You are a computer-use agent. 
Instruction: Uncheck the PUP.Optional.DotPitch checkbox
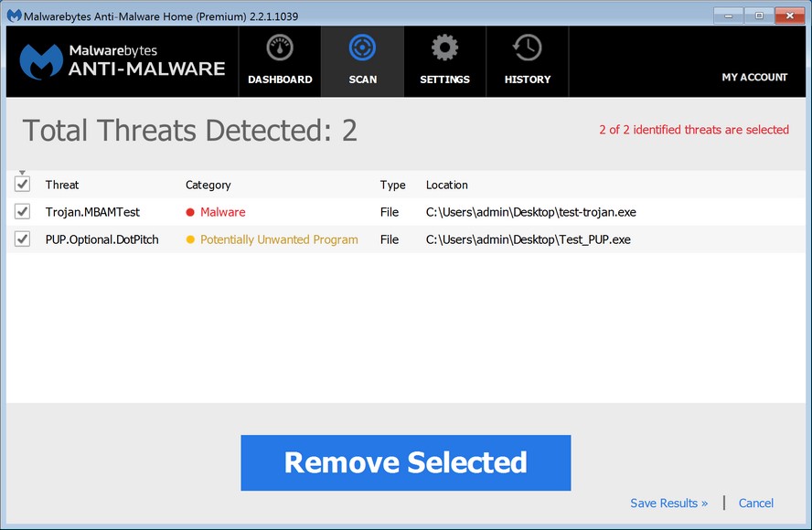(x=22, y=239)
